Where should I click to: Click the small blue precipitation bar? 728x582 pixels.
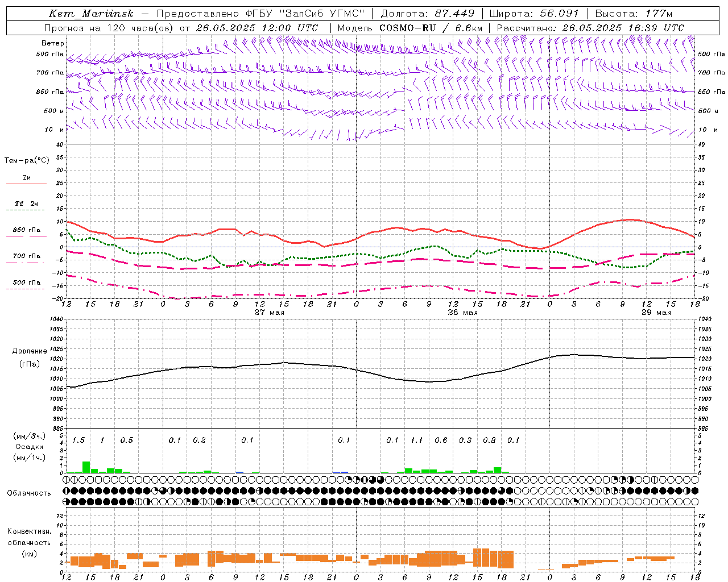pos(344,472)
